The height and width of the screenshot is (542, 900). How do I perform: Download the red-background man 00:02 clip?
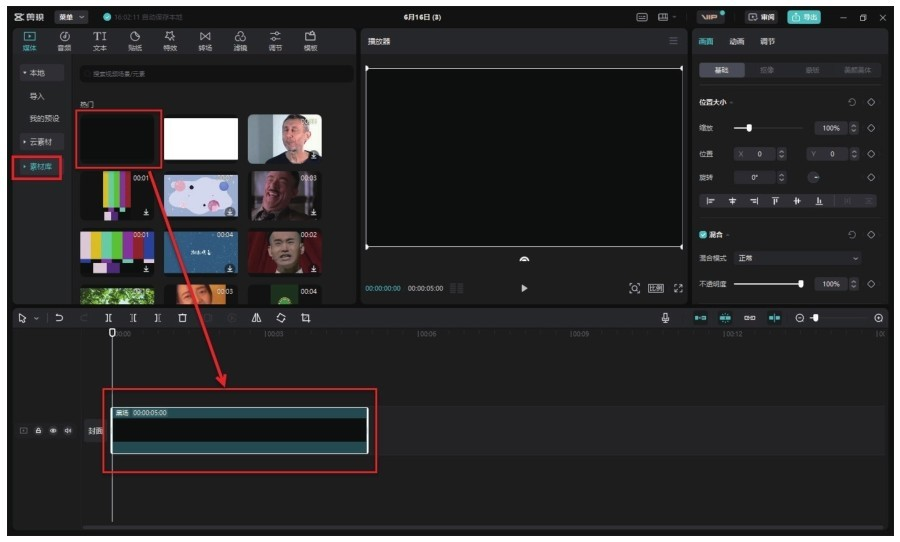[313, 268]
